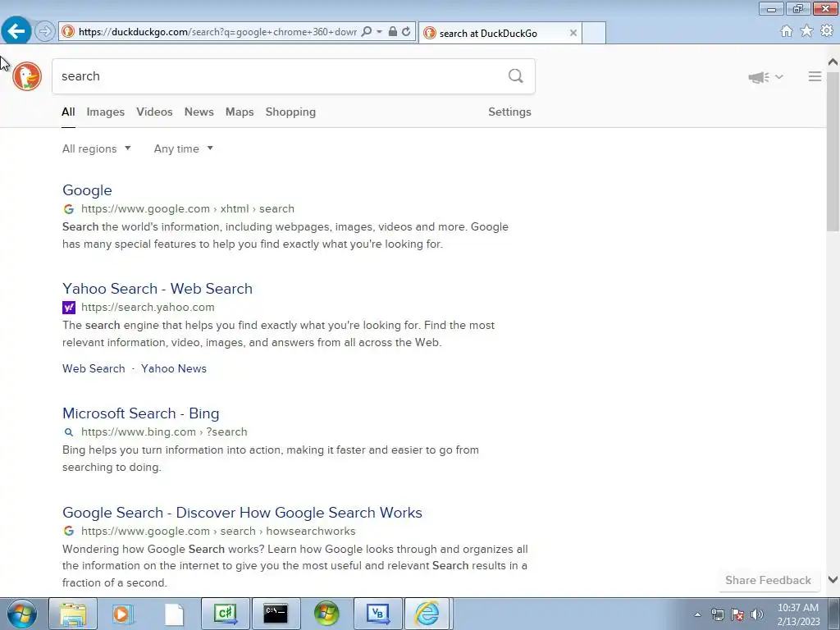Open the Command Prompt taskbar icon
Screen dimensions: 840x630
pos(276,614)
